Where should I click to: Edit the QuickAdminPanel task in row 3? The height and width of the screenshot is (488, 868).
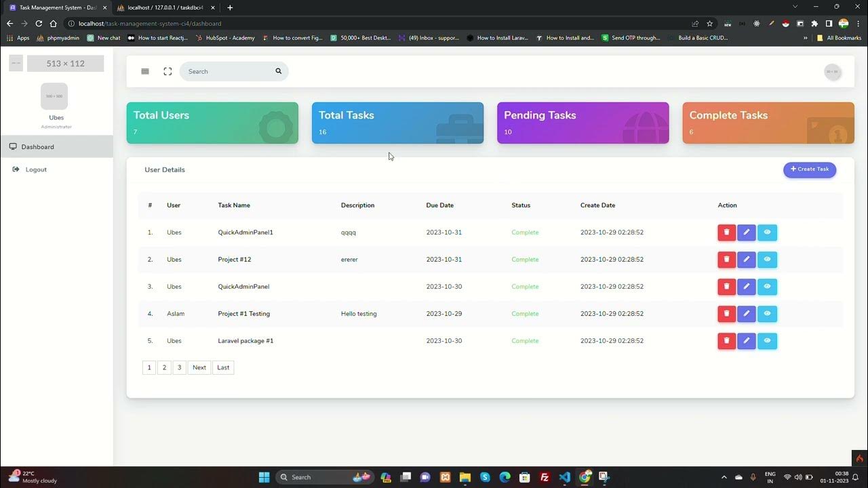(746, 287)
